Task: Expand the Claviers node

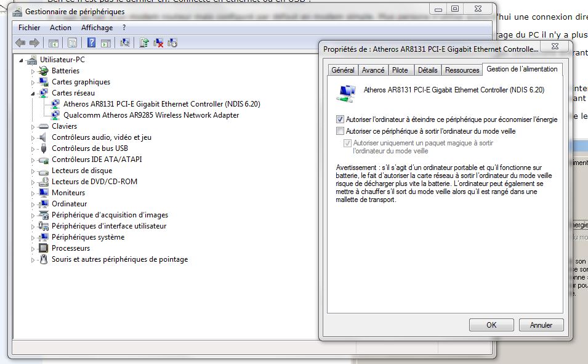Action: [33, 127]
